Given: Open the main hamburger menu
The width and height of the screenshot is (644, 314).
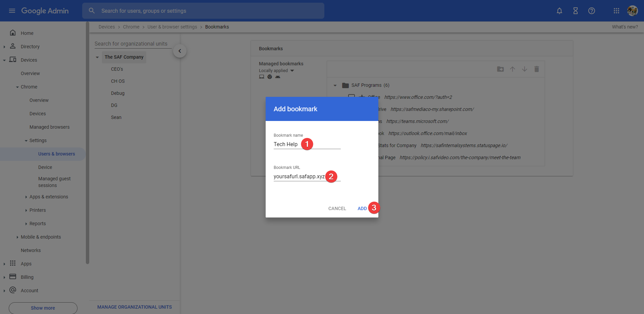Looking at the screenshot, I should (12, 11).
